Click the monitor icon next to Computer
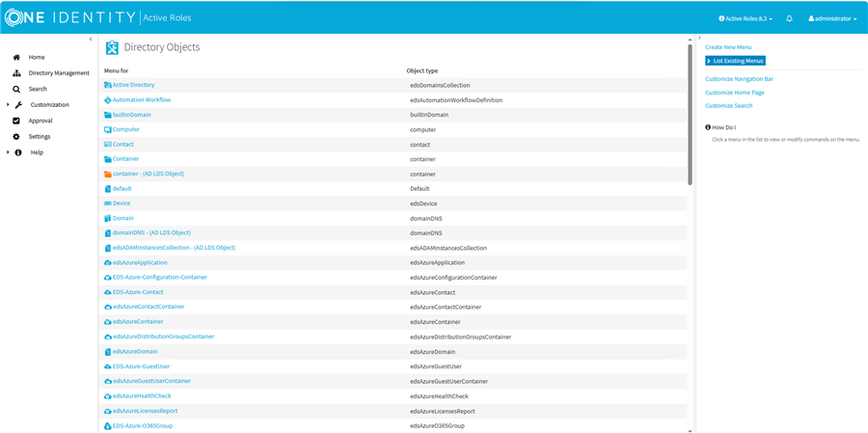Viewport: 868px width, 433px height. (x=107, y=129)
